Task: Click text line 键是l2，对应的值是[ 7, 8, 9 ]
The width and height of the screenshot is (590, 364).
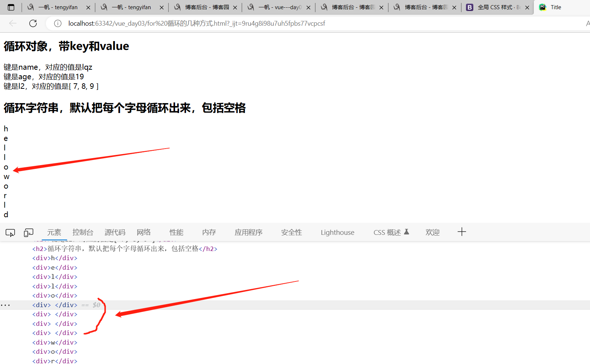Action: (51, 86)
